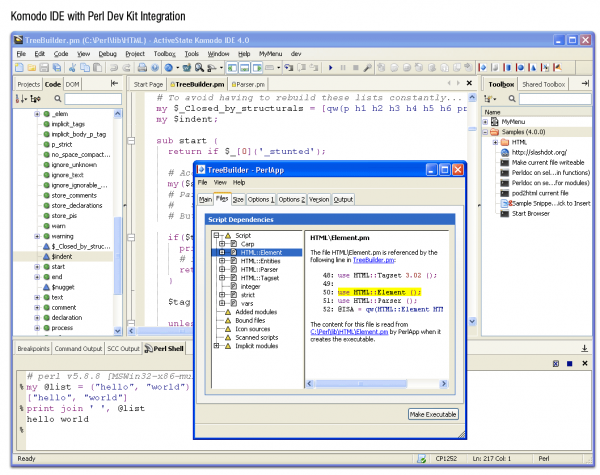Click the sort button in Code panel toolbar
This screenshot has height=475, width=600.
pos(22,100)
